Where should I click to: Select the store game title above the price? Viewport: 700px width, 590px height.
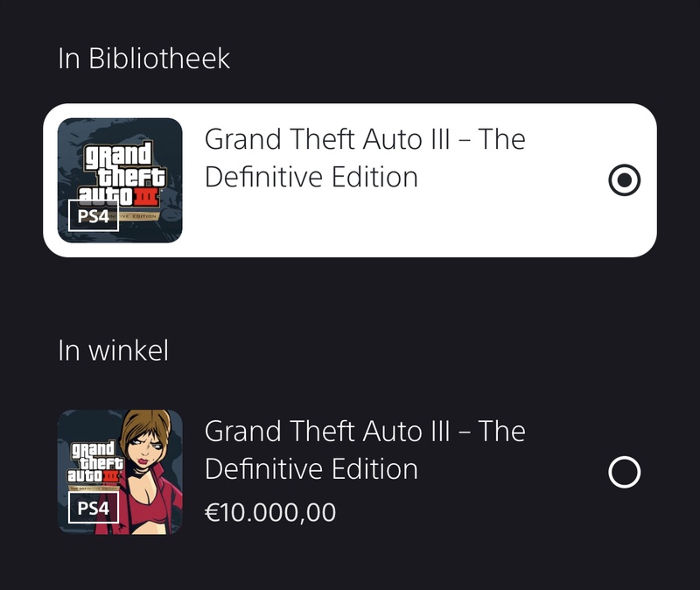pos(365,450)
